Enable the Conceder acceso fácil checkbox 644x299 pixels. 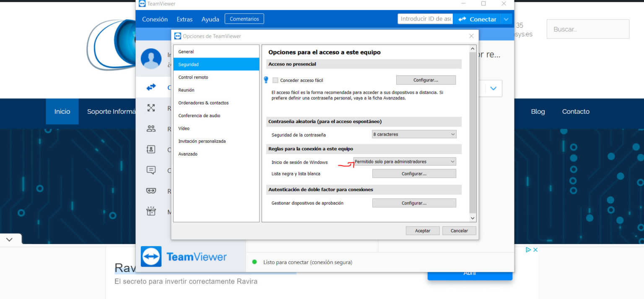275,80
